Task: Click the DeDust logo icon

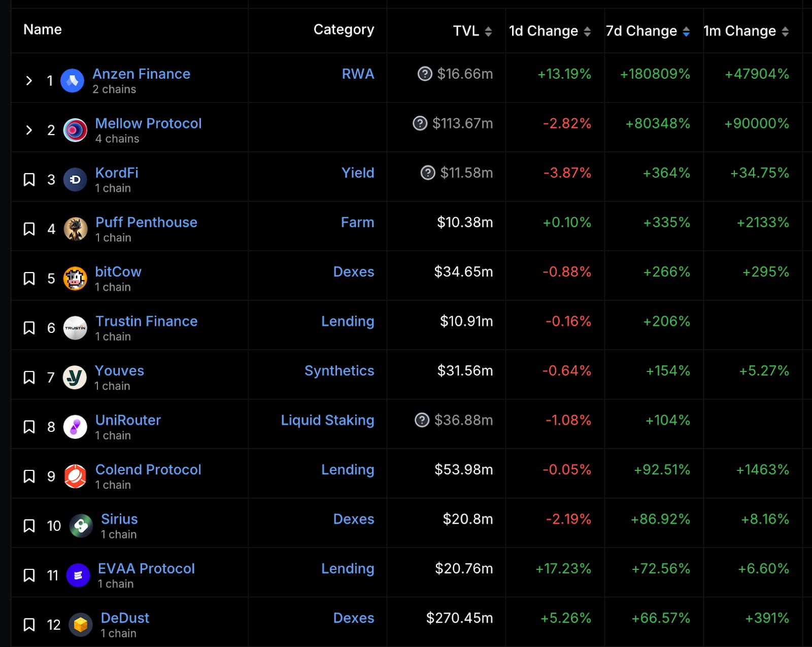Action: click(x=81, y=625)
